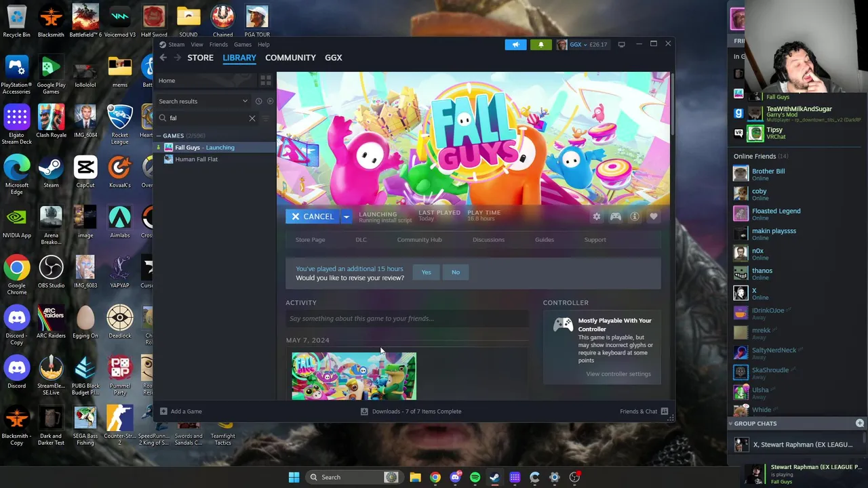This screenshot has height=488, width=868.
Task: Collapse the GAMES category in library
Action: point(158,136)
